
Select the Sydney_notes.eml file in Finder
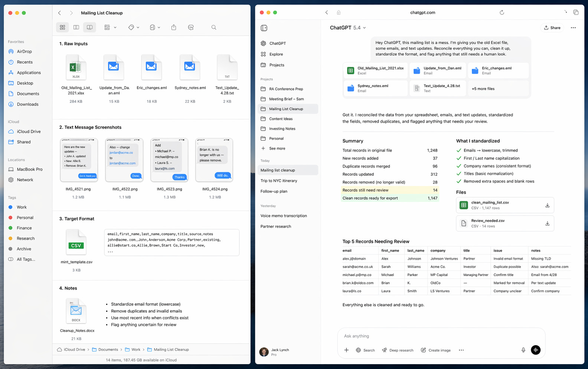click(x=190, y=67)
